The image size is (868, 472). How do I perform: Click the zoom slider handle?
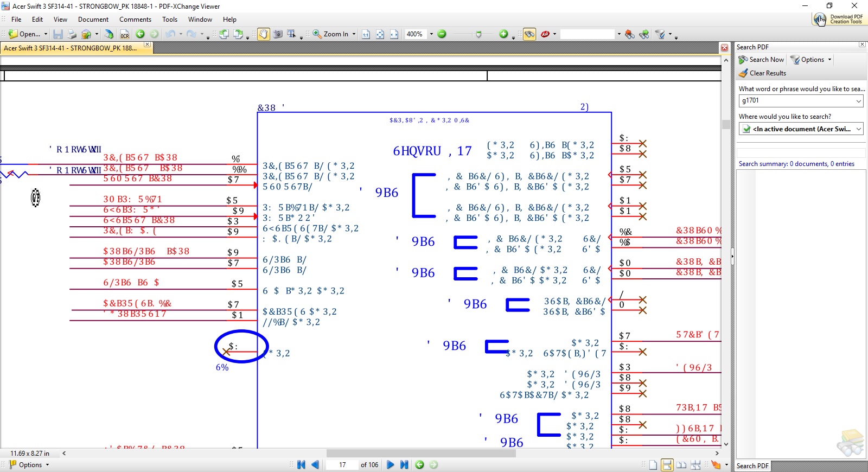point(478,34)
